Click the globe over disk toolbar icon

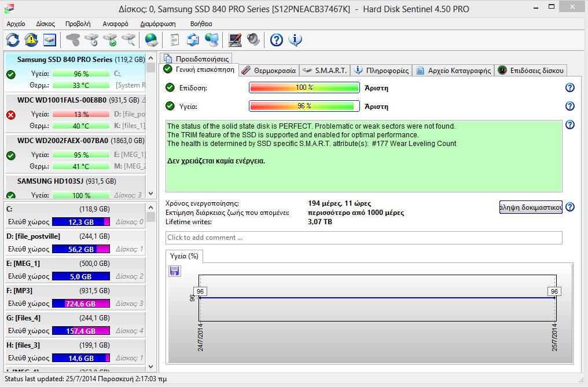[x=151, y=40]
